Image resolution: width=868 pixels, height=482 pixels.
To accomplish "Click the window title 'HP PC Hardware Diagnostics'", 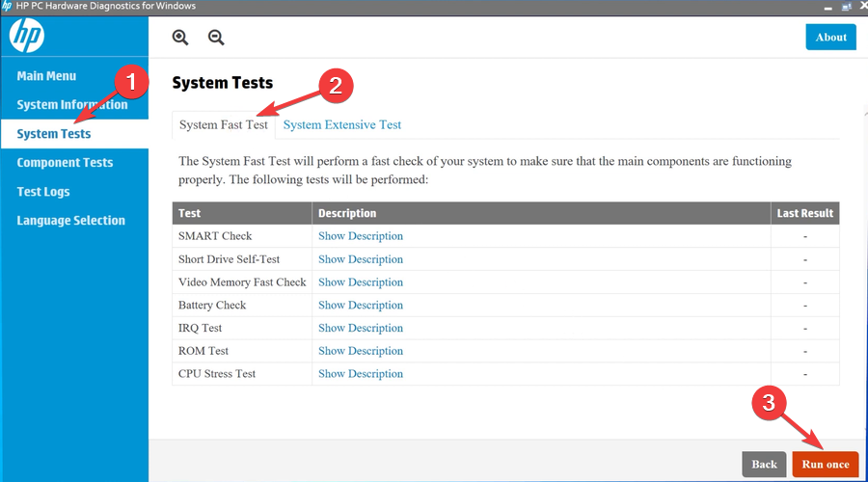I will coord(106,6).
